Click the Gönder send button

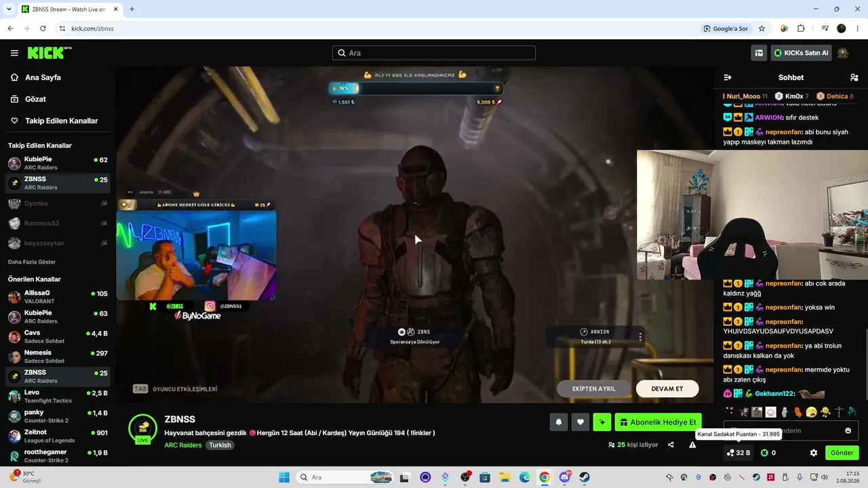tap(842, 453)
